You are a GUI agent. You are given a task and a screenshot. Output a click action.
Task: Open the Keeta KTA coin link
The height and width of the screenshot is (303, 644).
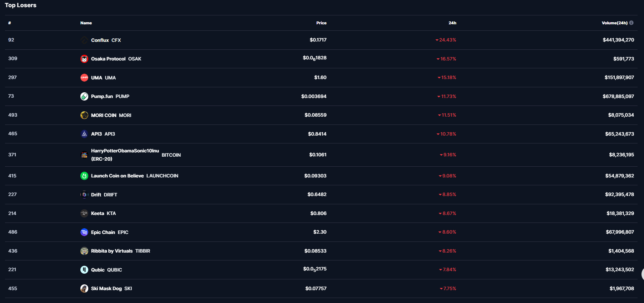coord(103,214)
